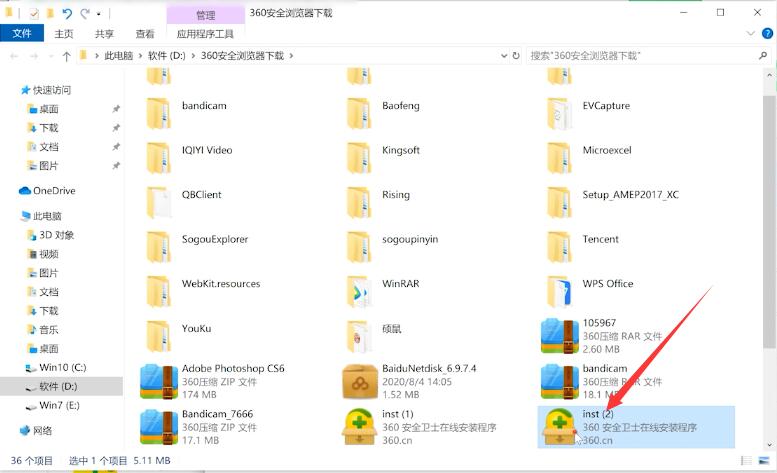The height and width of the screenshot is (473, 777).
Task: Switch to large icons view in status bar
Action: coord(764,461)
